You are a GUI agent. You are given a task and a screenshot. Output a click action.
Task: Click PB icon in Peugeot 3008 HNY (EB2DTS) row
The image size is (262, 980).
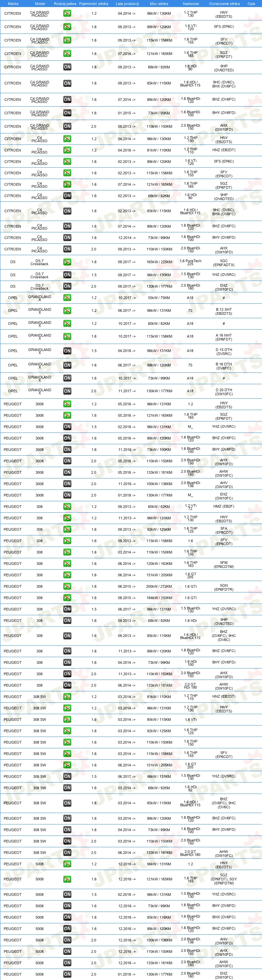(67, 404)
